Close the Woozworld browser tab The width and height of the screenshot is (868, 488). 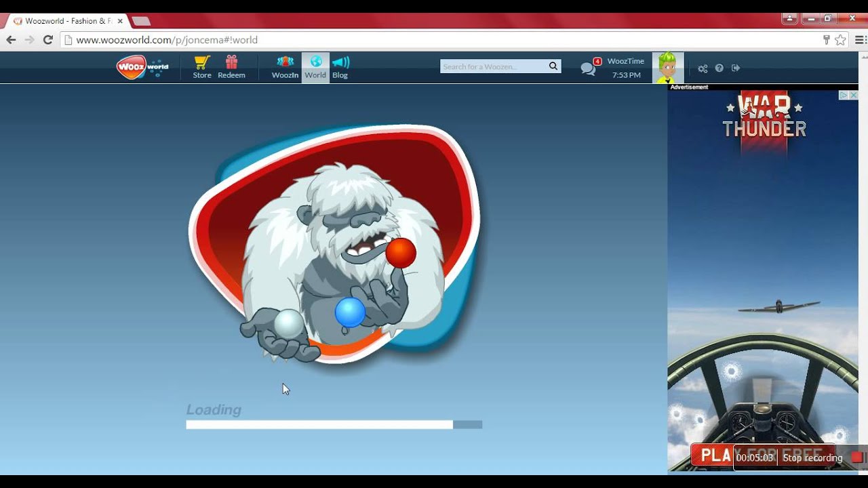click(120, 21)
